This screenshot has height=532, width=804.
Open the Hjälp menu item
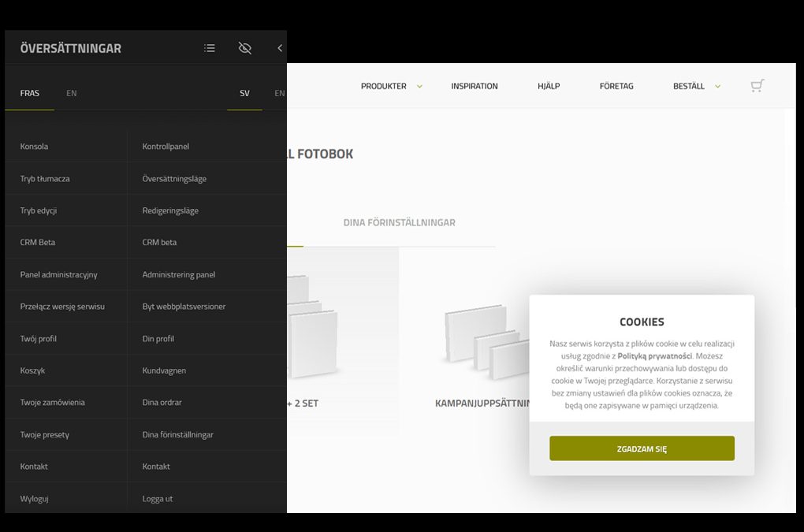pyautogui.click(x=549, y=86)
